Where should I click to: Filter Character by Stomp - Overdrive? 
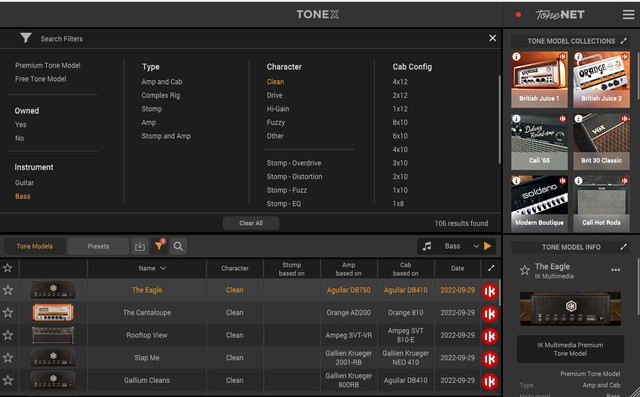pos(293,163)
